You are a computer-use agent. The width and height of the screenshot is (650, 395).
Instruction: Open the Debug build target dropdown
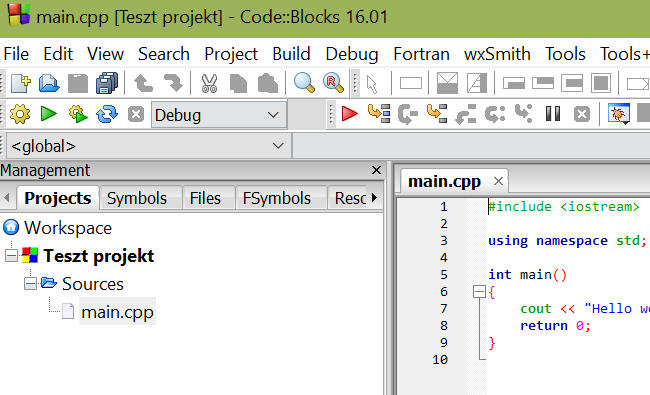tap(219, 115)
